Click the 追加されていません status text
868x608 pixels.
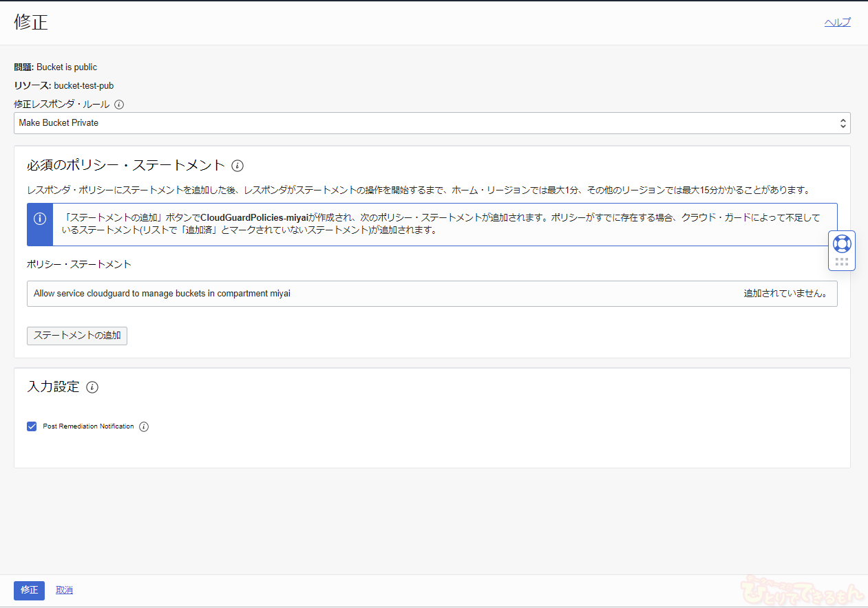[x=785, y=294]
